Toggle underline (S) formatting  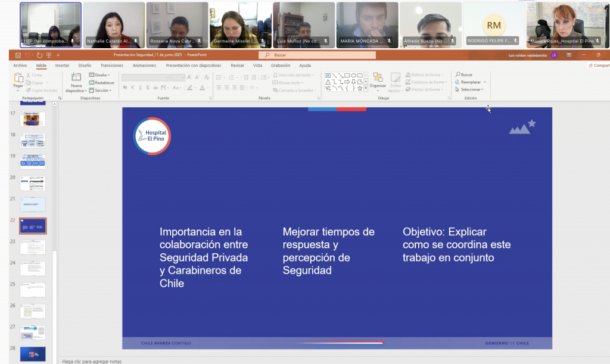[140, 88]
